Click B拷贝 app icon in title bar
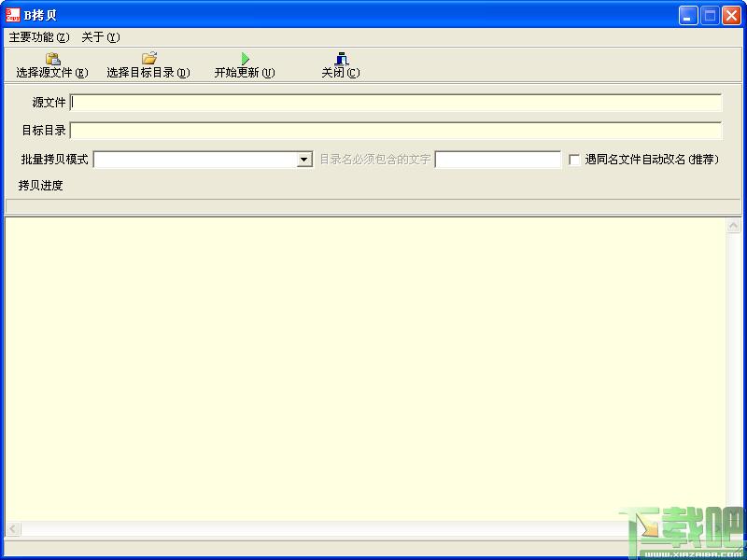The height and width of the screenshot is (560, 747). 13,15
